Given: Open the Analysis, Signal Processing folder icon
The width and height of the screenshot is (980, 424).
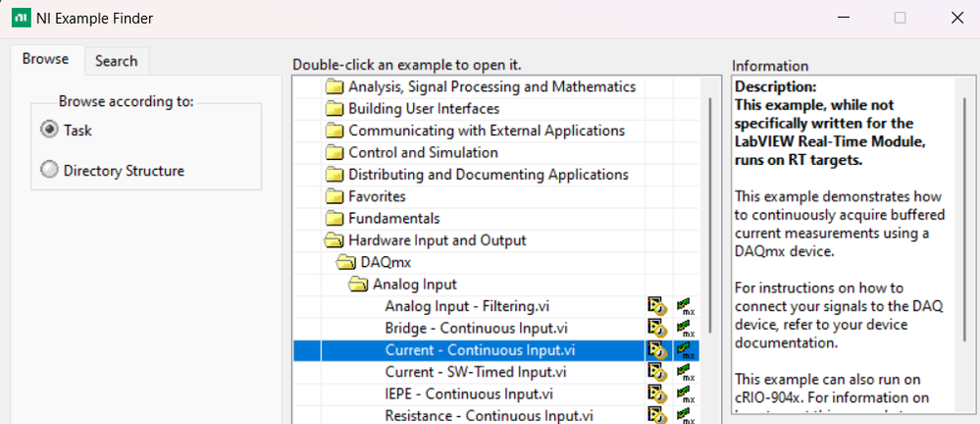Looking at the screenshot, I should 335,87.
